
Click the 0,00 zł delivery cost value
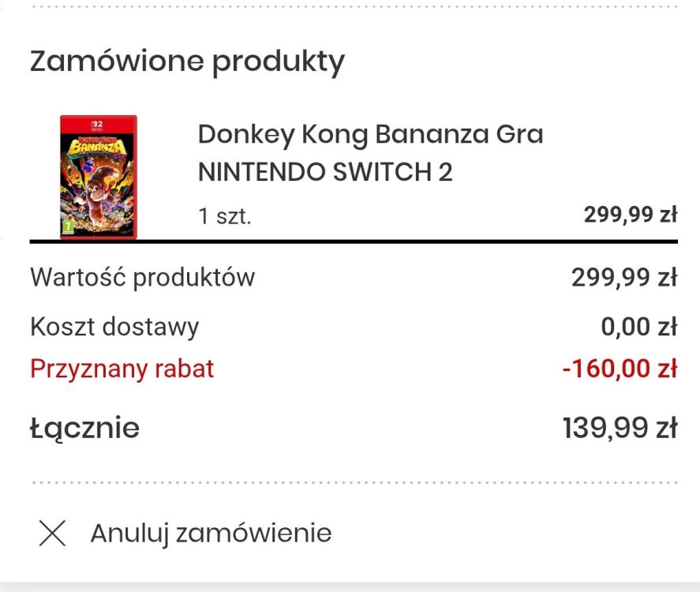(x=639, y=326)
